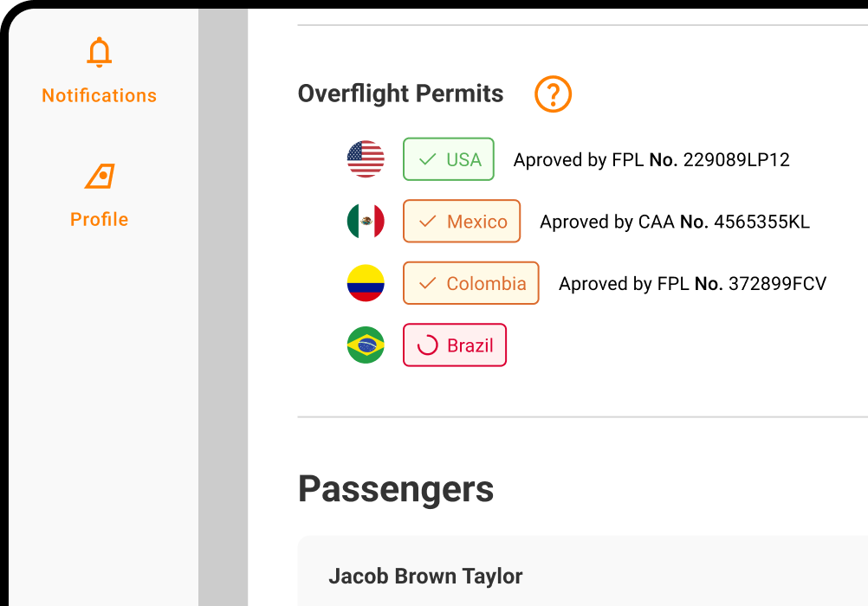Select the Mexico flag icon
The image size is (868, 606).
(x=366, y=221)
